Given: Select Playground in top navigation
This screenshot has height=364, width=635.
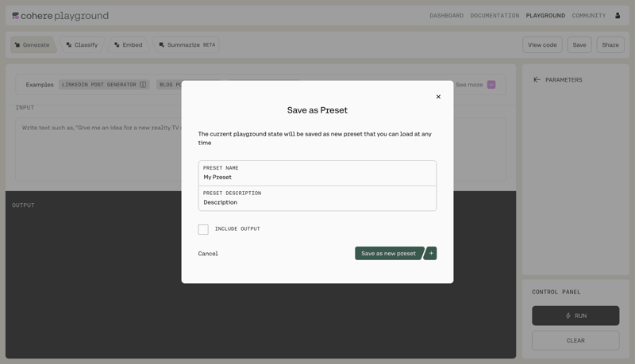Looking at the screenshot, I should point(545,15).
